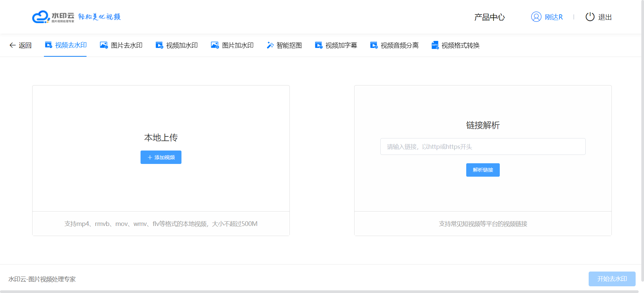Click the 解析链接 button
This screenshot has height=293, width=644.
click(483, 170)
